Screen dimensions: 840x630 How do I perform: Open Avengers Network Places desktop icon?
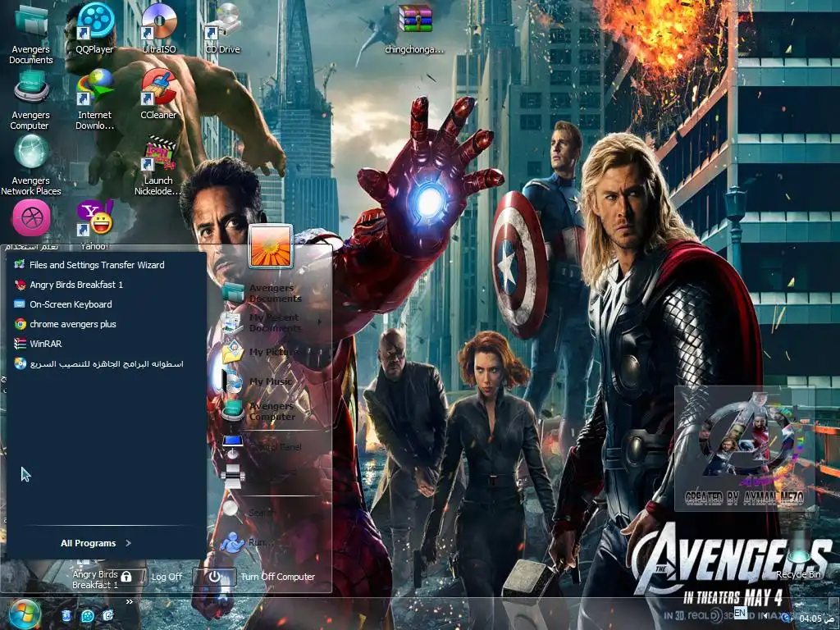(x=31, y=166)
